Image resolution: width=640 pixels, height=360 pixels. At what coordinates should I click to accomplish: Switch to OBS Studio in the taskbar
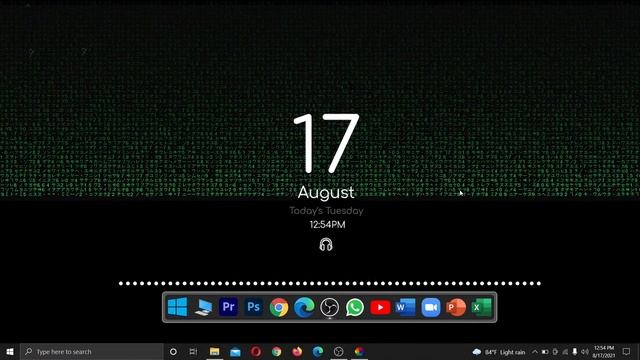[x=338, y=351]
